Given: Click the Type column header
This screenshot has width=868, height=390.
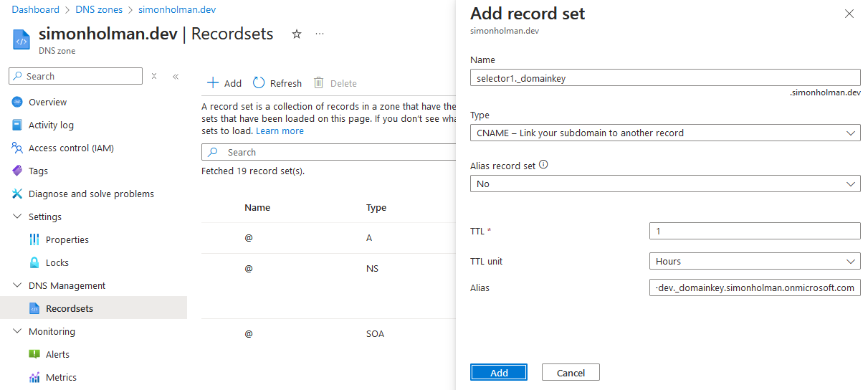Looking at the screenshot, I should point(376,207).
